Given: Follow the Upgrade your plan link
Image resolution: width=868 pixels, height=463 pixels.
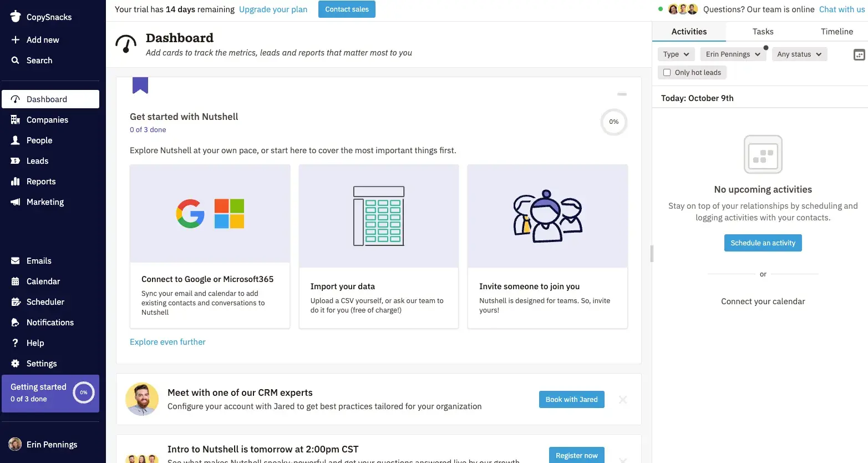Looking at the screenshot, I should pyautogui.click(x=273, y=9).
